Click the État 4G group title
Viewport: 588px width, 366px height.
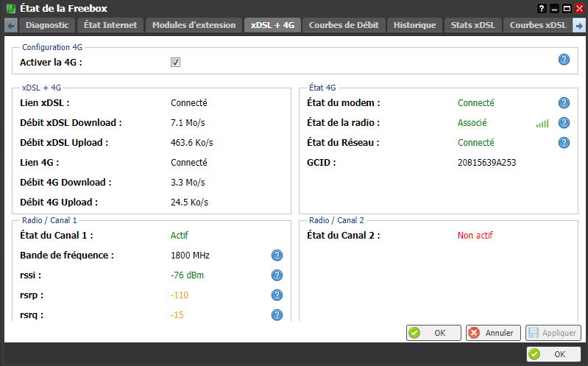322,88
